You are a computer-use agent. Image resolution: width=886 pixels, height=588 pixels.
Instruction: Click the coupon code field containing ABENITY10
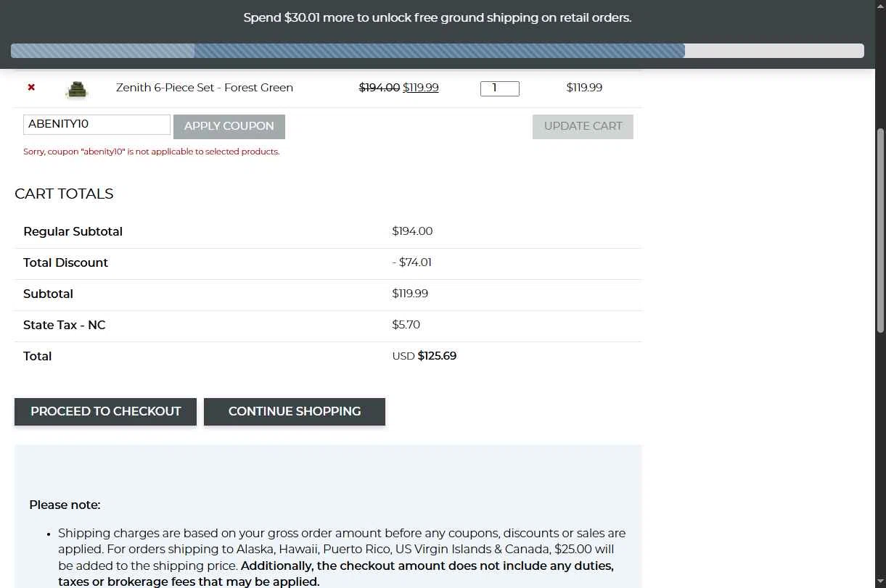tap(97, 124)
